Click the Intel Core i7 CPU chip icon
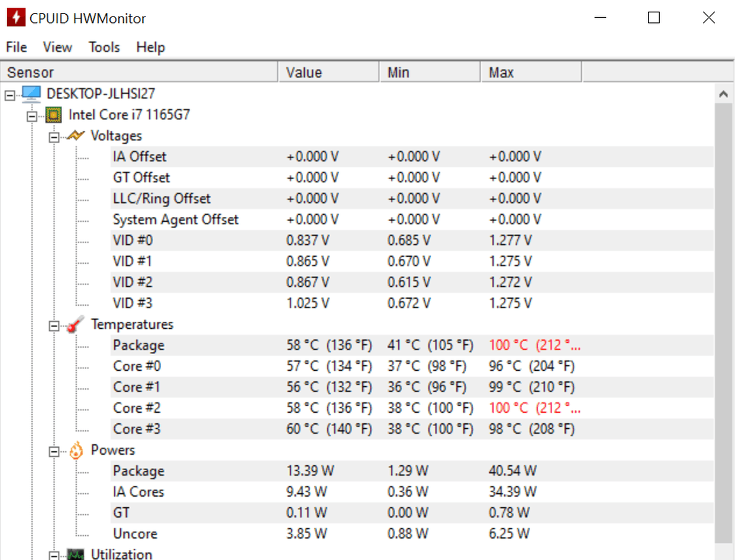 (54, 115)
